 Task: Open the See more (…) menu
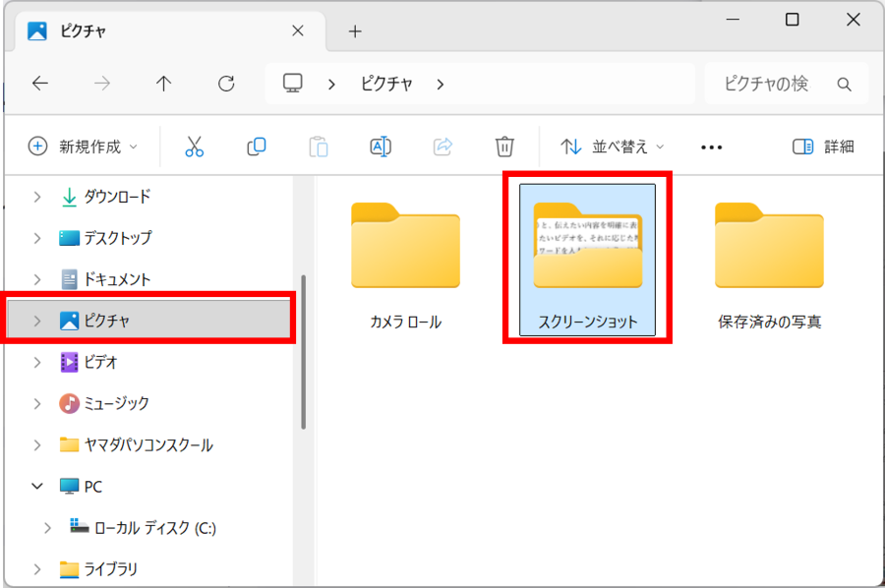(711, 146)
